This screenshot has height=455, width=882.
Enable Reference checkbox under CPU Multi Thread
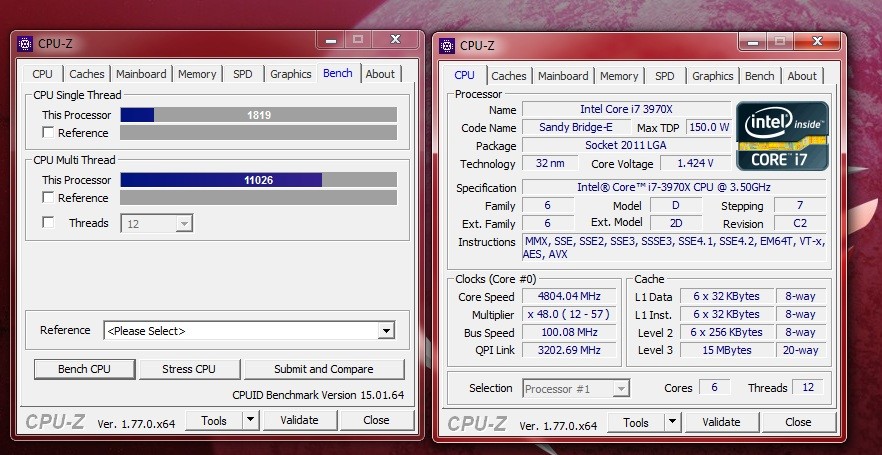pyautogui.click(x=48, y=197)
